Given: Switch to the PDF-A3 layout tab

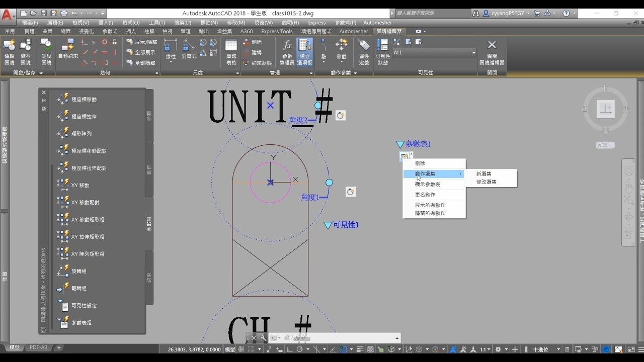Looking at the screenshot, I should coord(38,347).
